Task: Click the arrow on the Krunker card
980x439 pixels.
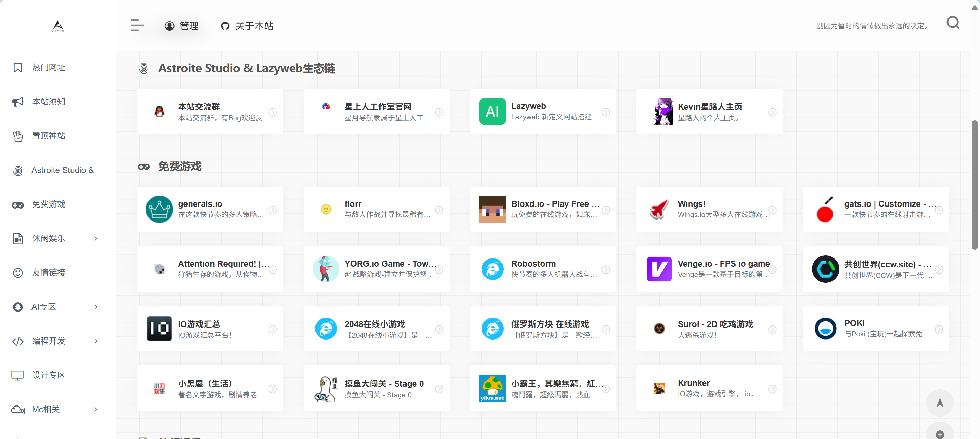Action: 772,389
